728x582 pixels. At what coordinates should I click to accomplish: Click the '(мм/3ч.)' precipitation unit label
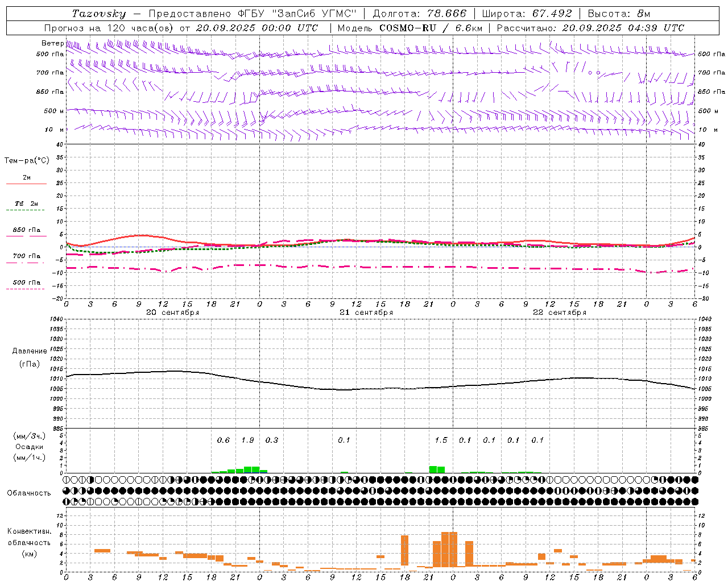tap(30, 436)
